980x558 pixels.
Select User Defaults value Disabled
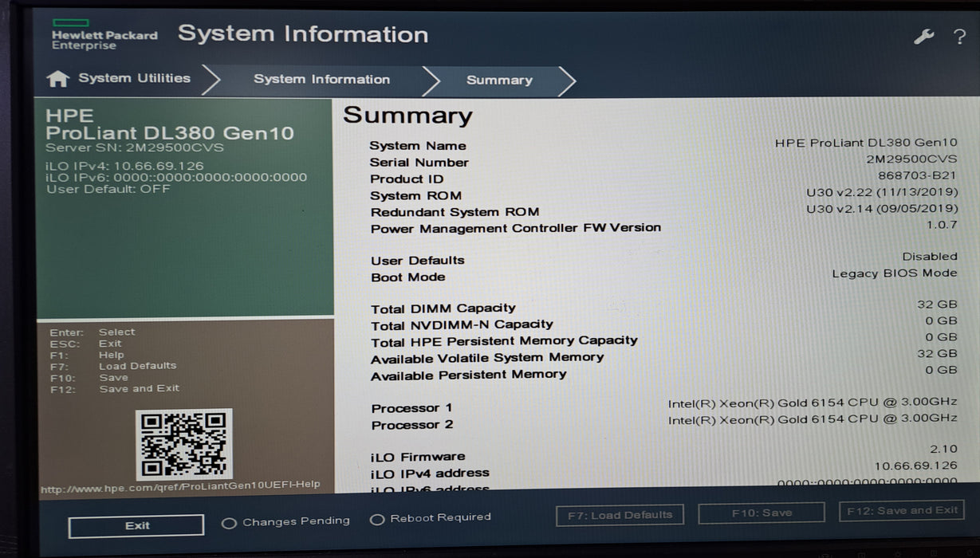(930, 257)
